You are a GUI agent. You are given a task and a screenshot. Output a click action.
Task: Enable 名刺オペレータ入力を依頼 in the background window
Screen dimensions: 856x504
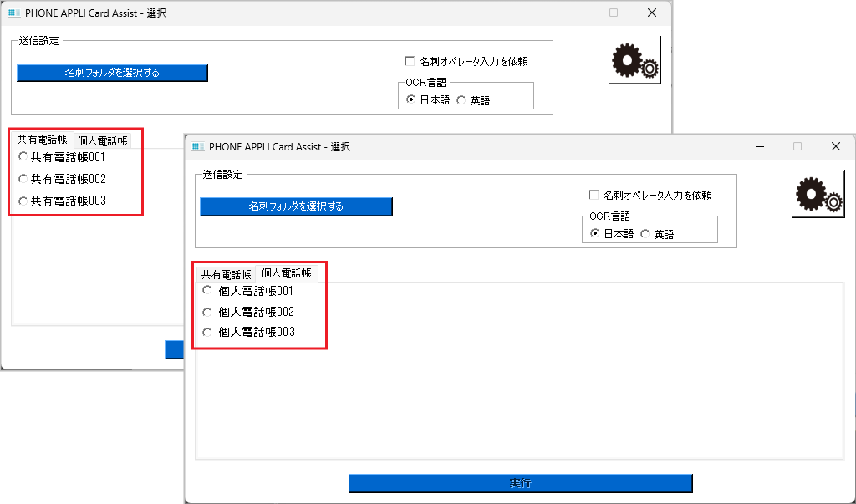tap(410, 60)
